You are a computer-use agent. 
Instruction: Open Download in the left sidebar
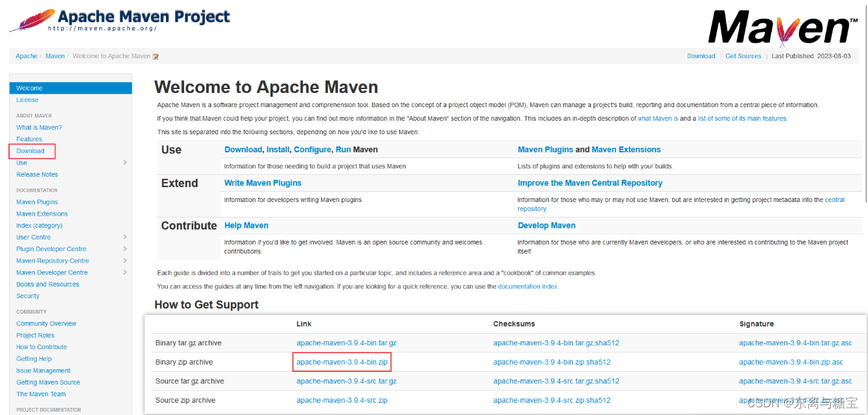[30, 151]
